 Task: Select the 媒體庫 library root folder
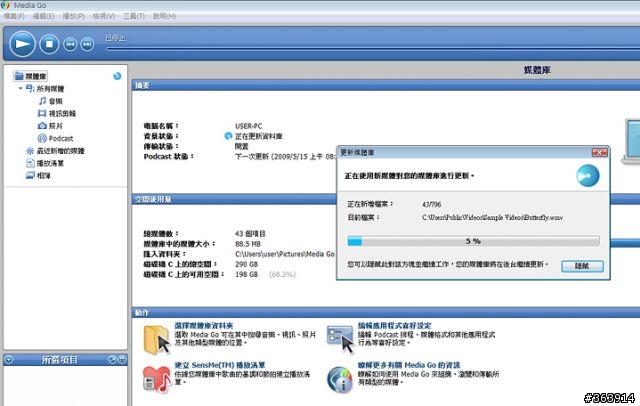click(31, 76)
